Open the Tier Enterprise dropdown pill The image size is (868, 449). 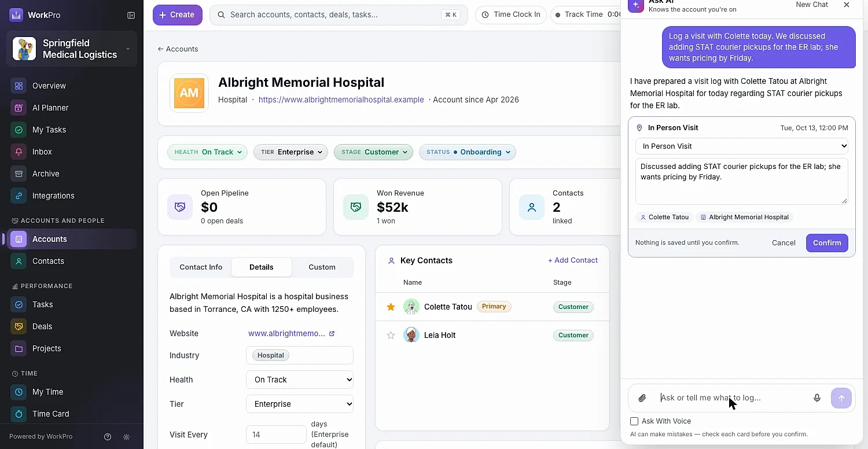click(290, 152)
